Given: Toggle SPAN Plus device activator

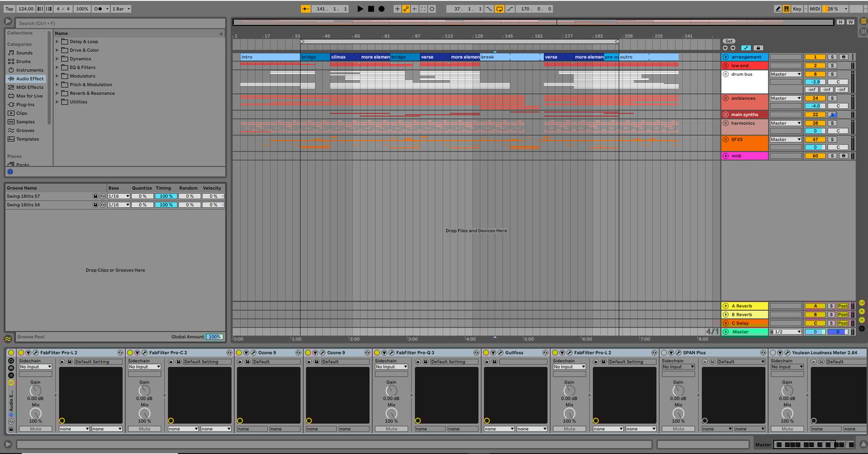Looking at the screenshot, I should pos(664,353).
